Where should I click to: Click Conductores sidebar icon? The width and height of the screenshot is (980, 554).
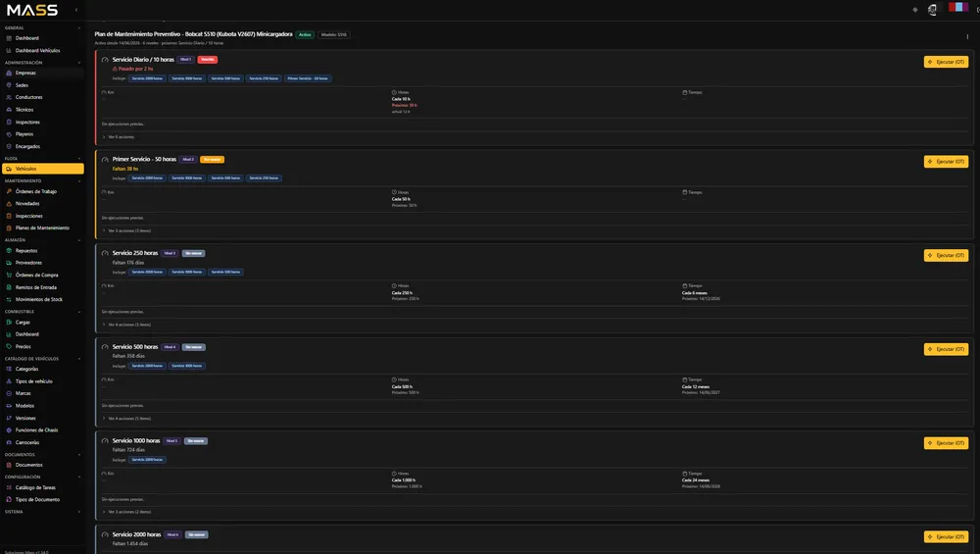point(9,97)
